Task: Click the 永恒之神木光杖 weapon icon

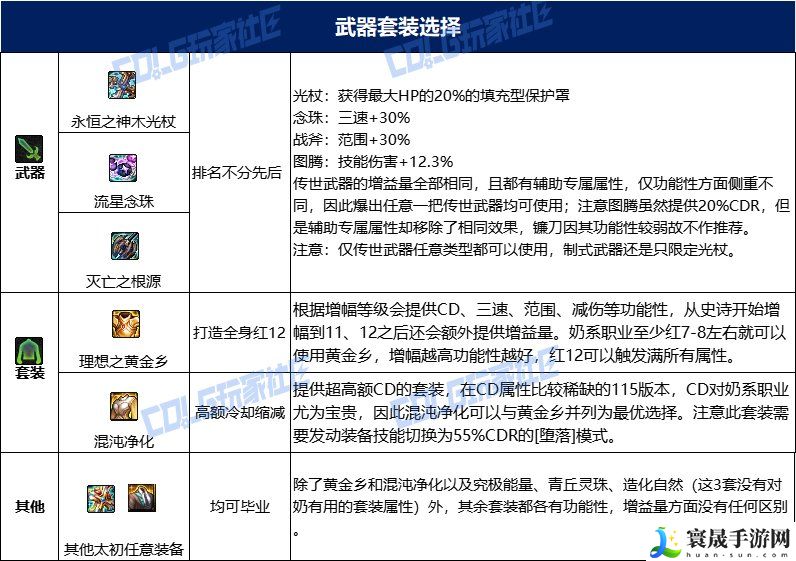Action: [x=122, y=85]
